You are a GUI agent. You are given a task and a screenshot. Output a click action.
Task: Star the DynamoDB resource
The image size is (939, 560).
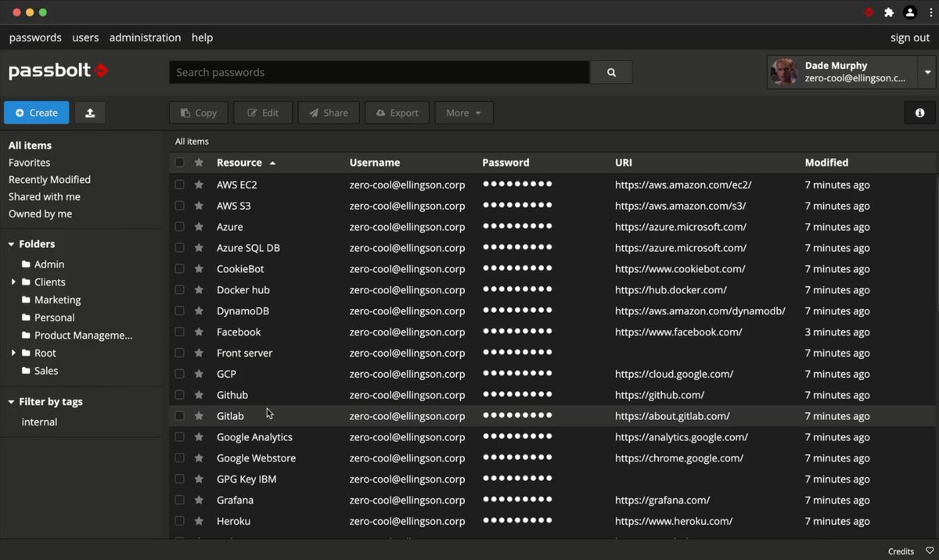(199, 311)
